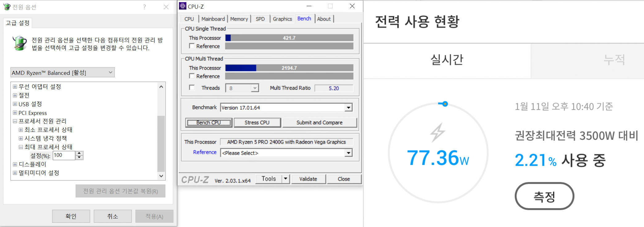Switch to the Mainboard tab
Viewport: 644px width, 227px height.
tap(213, 19)
